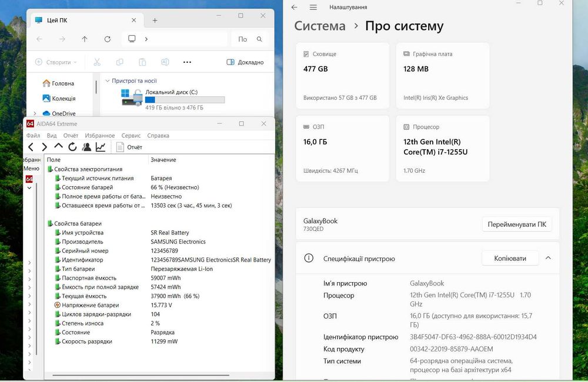Click the Explorer forward arrow
The image size is (588, 382).
click(x=62, y=39)
